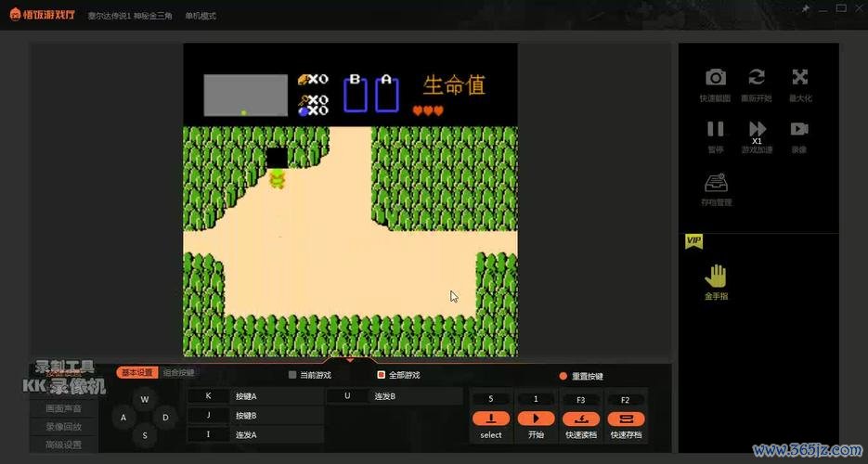Screen dimensions: 868x464
Task: Open save management 存档管理 icon
Action: (716, 183)
